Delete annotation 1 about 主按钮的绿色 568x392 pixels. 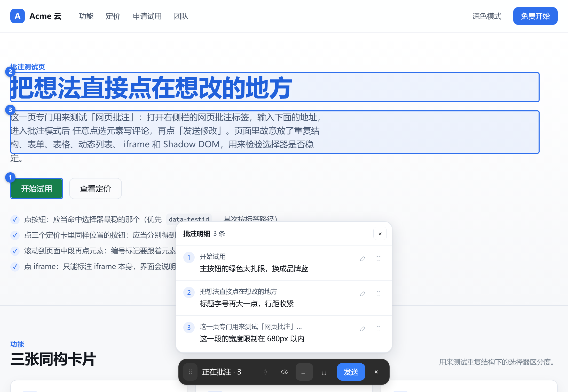[x=378, y=258]
